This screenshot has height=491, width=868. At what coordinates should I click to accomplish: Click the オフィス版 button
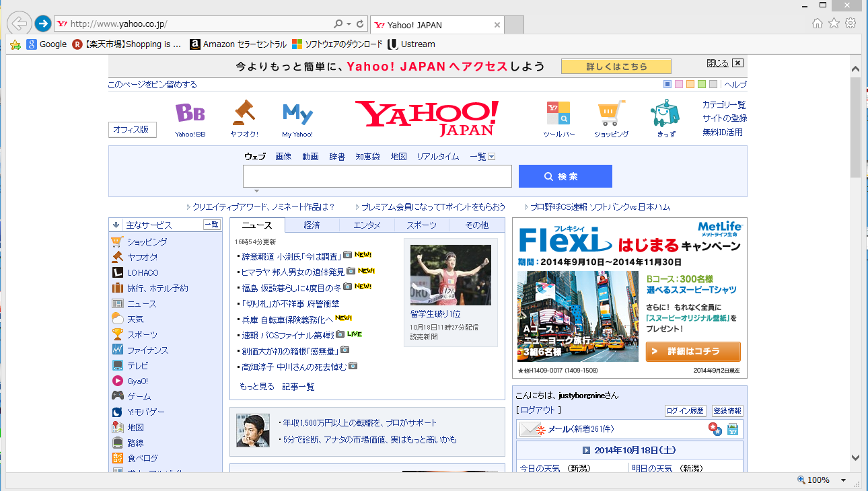coord(133,130)
